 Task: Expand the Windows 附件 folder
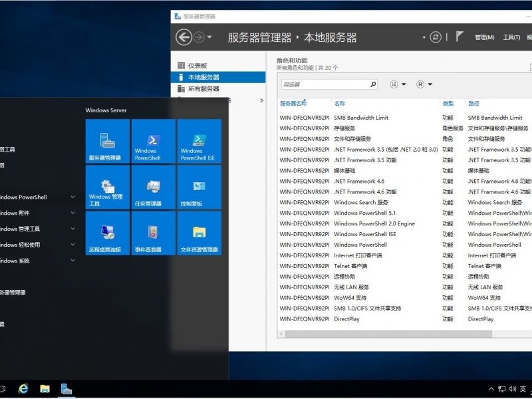click(x=72, y=213)
